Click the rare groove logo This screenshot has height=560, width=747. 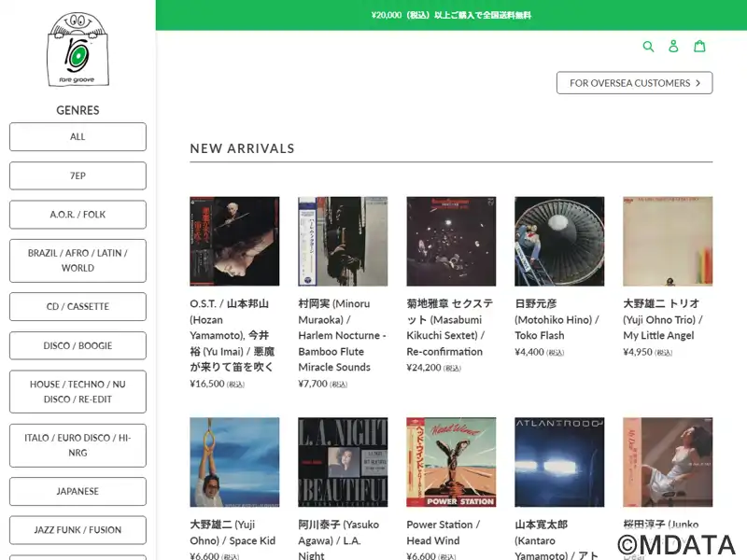78,49
